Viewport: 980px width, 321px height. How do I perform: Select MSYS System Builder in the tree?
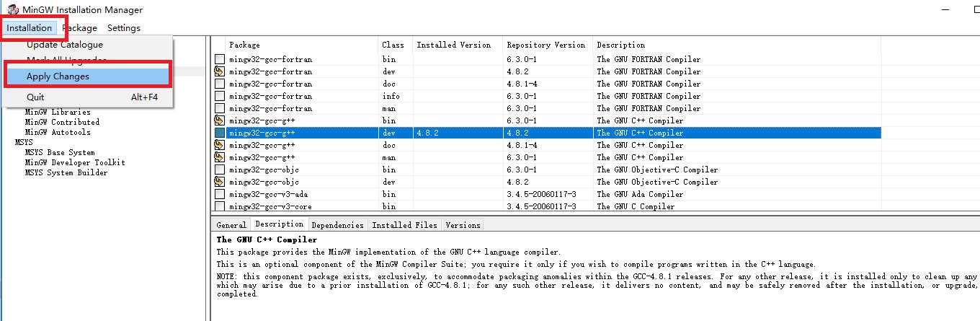pyautogui.click(x=66, y=172)
